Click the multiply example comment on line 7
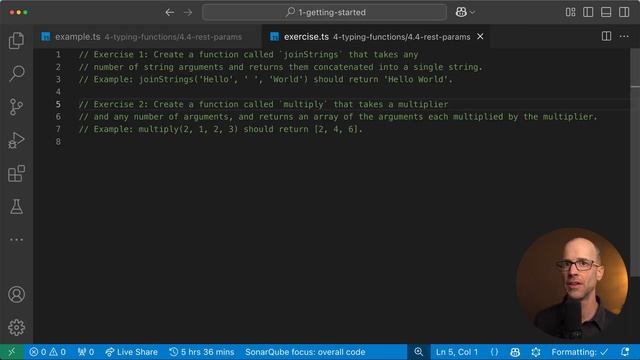This screenshot has height=360, width=640. 220,129
